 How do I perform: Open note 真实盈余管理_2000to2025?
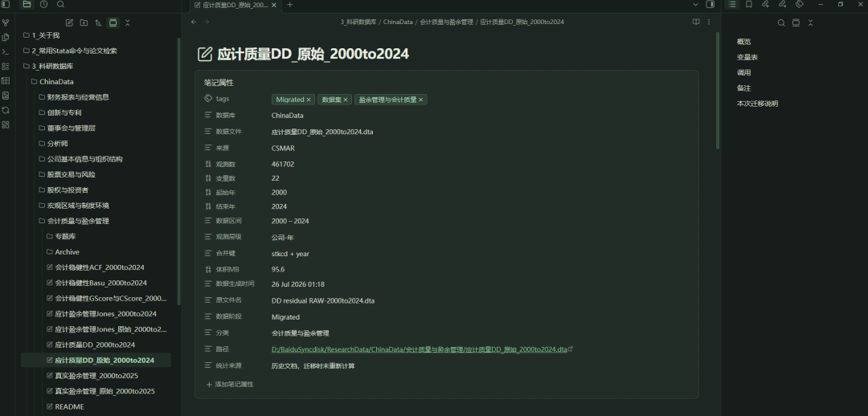96,376
